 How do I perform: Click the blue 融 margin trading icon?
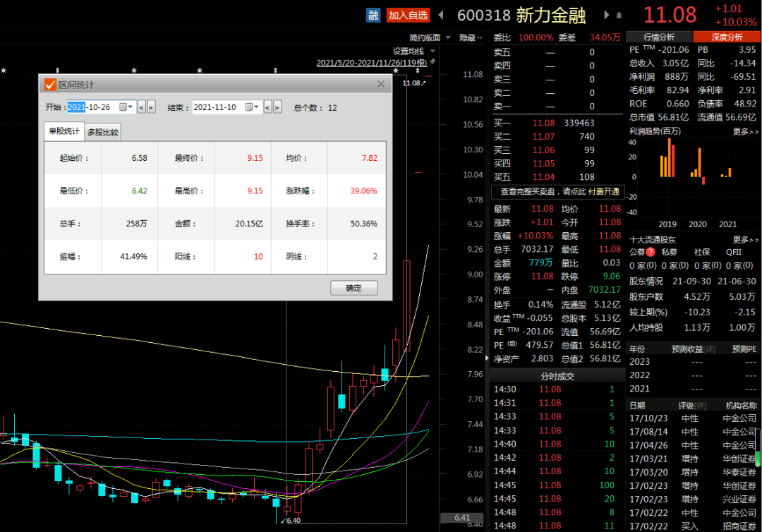pos(373,15)
